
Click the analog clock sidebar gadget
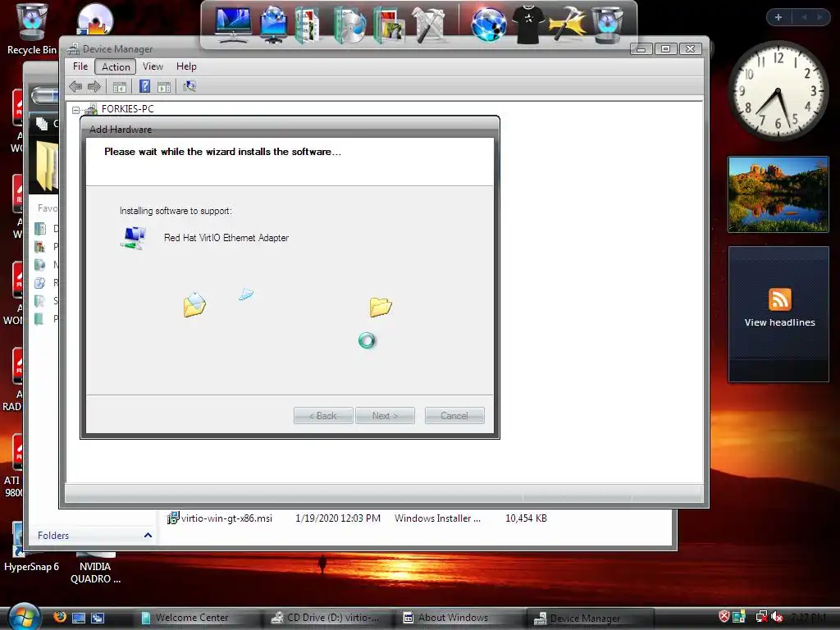click(x=778, y=91)
